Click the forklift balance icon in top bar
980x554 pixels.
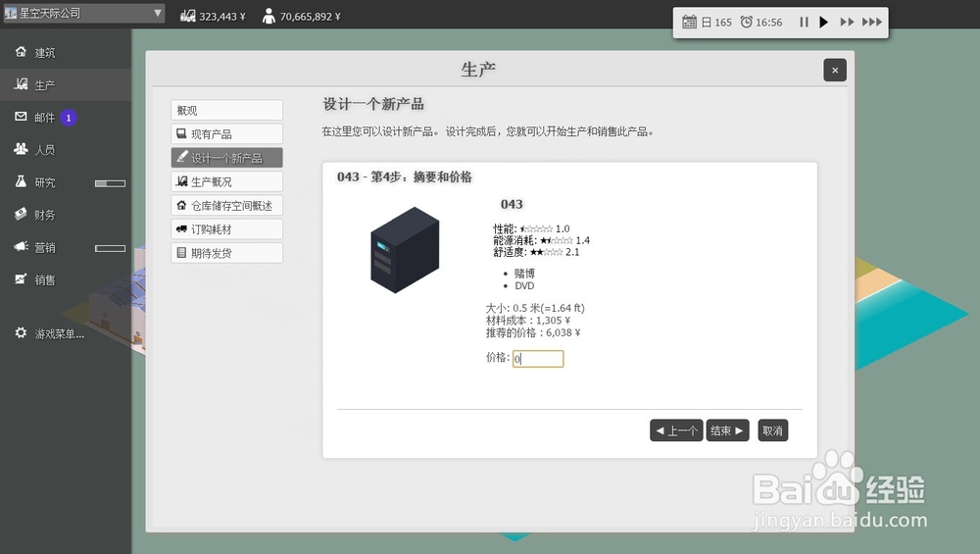187,17
